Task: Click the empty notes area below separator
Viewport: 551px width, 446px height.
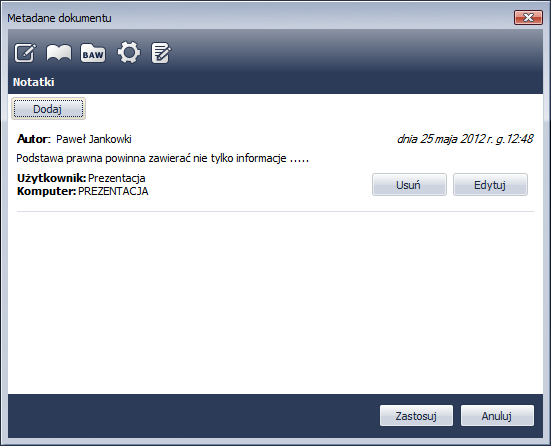Action: [x=275, y=302]
